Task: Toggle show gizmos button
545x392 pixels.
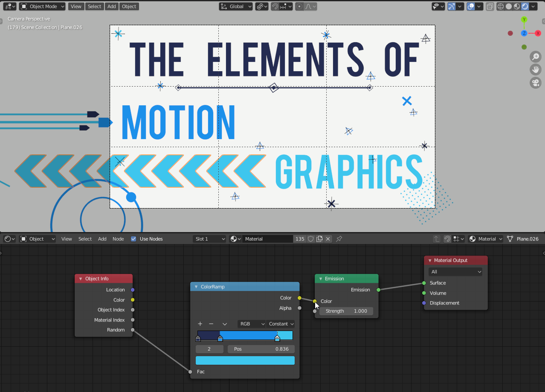Action: [x=451, y=6]
